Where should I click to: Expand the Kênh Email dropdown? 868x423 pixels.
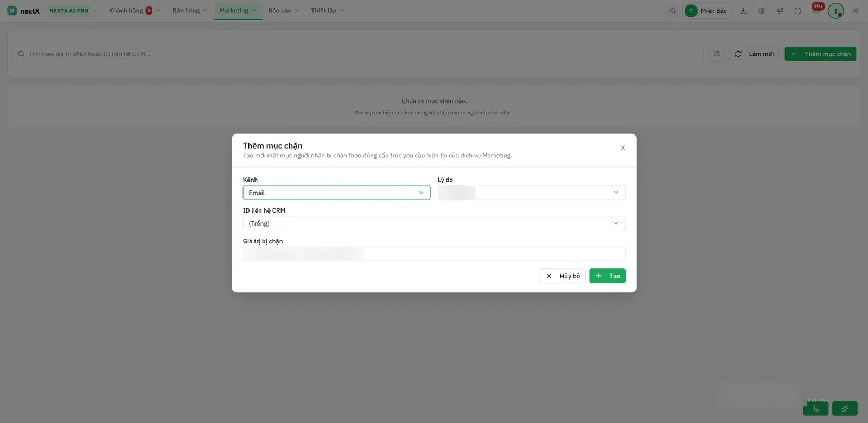point(336,193)
